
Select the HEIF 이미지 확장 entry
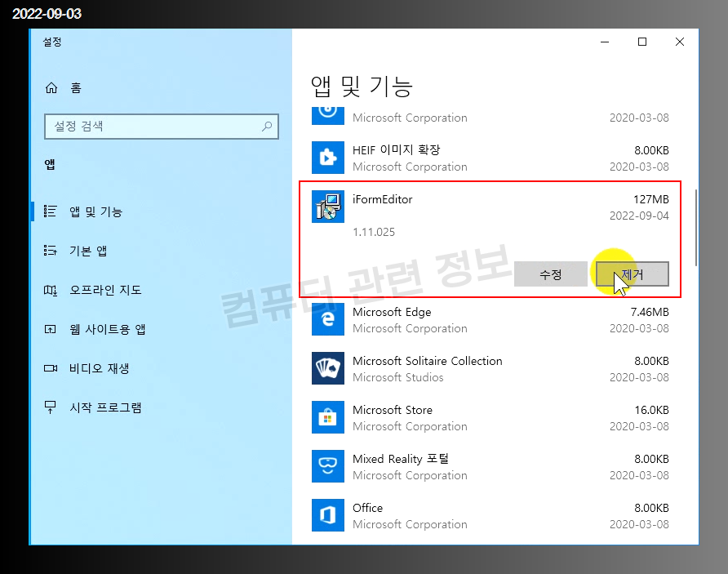click(x=490, y=158)
